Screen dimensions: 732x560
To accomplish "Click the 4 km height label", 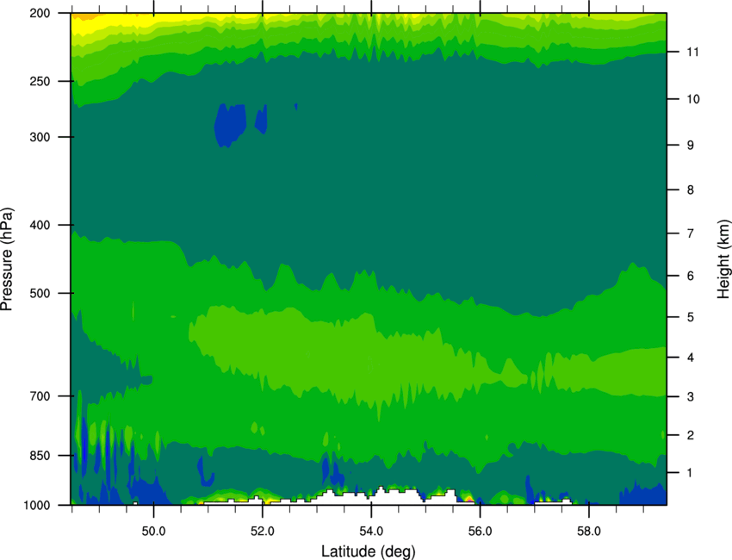I will click(x=691, y=358).
